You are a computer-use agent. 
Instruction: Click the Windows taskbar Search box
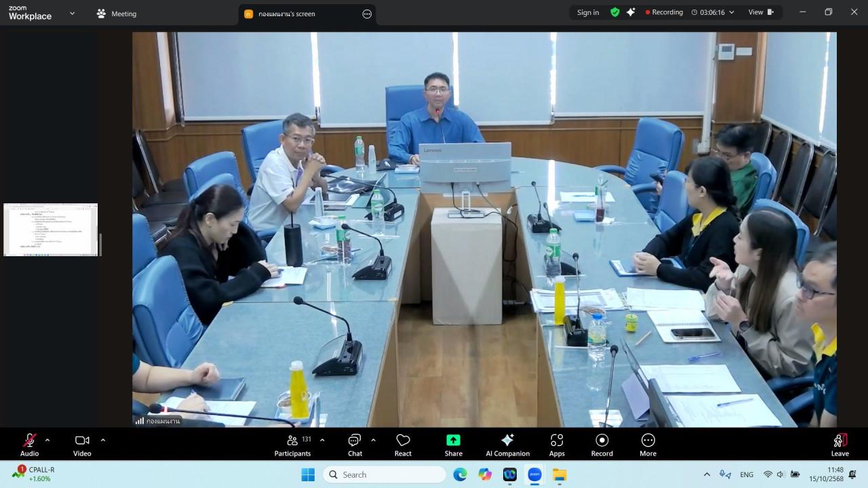click(x=384, y=474)
